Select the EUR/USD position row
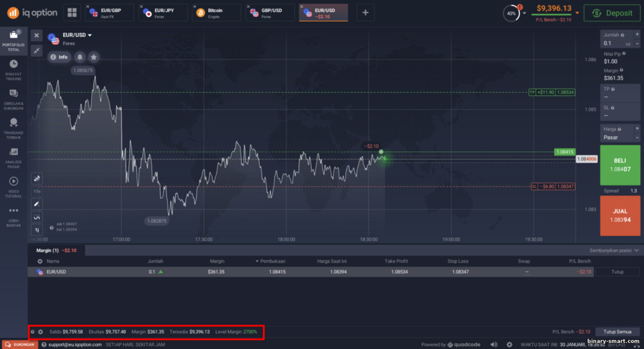644x349 pixels. point(311,272)
